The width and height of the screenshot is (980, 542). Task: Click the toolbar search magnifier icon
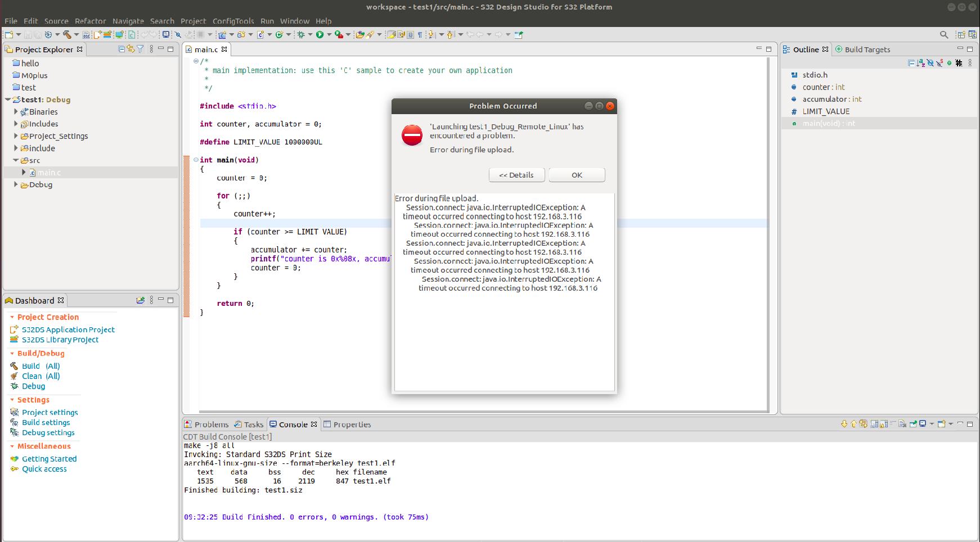(944, 34)
